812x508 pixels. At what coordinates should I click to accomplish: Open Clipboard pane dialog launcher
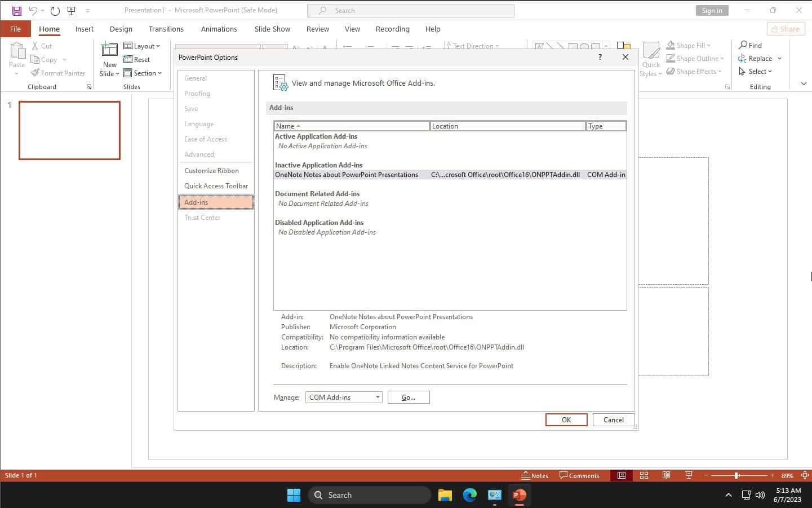pos(89,87)
